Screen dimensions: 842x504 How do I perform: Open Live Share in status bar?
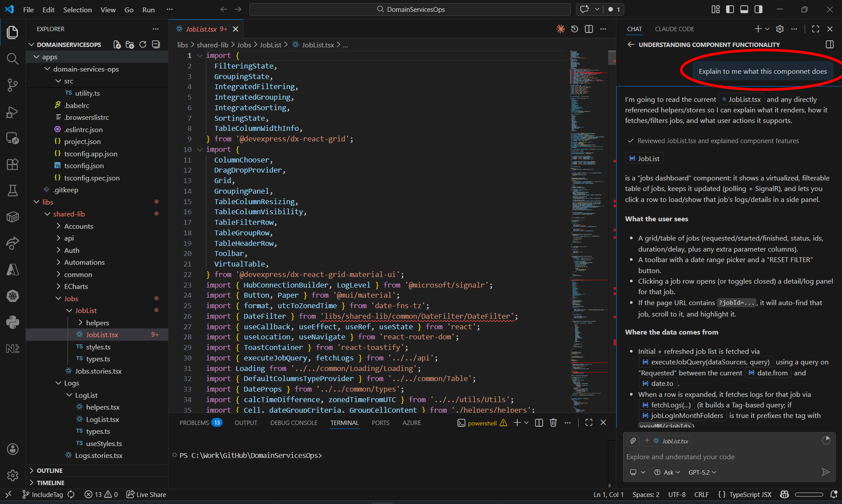pos(146,494)
